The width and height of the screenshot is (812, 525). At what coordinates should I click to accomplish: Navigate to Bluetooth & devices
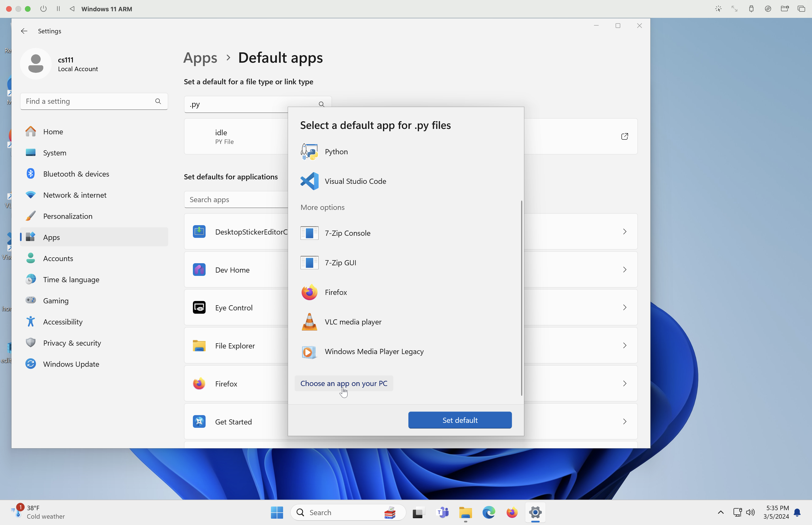point(94,174)
